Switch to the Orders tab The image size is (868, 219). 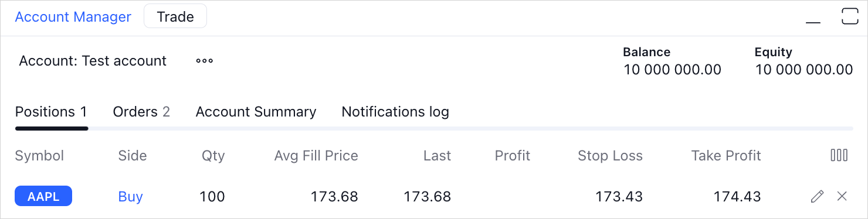tap(141, 112)
